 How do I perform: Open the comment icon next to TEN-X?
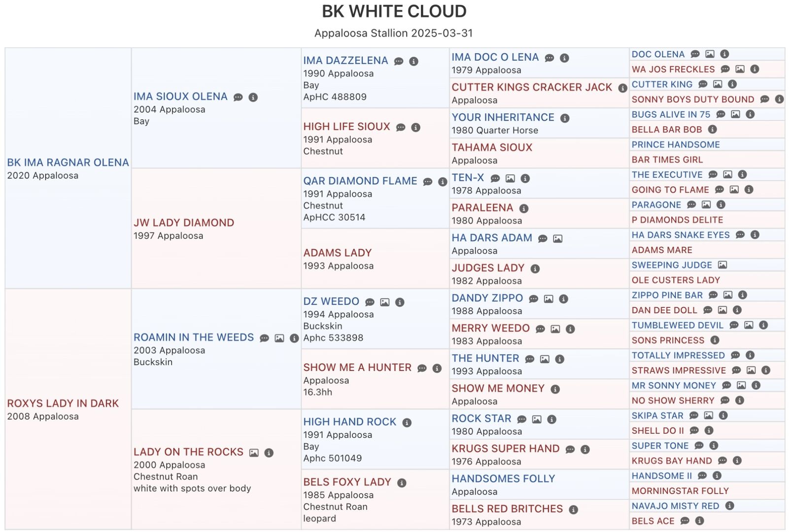coord(495,179)
